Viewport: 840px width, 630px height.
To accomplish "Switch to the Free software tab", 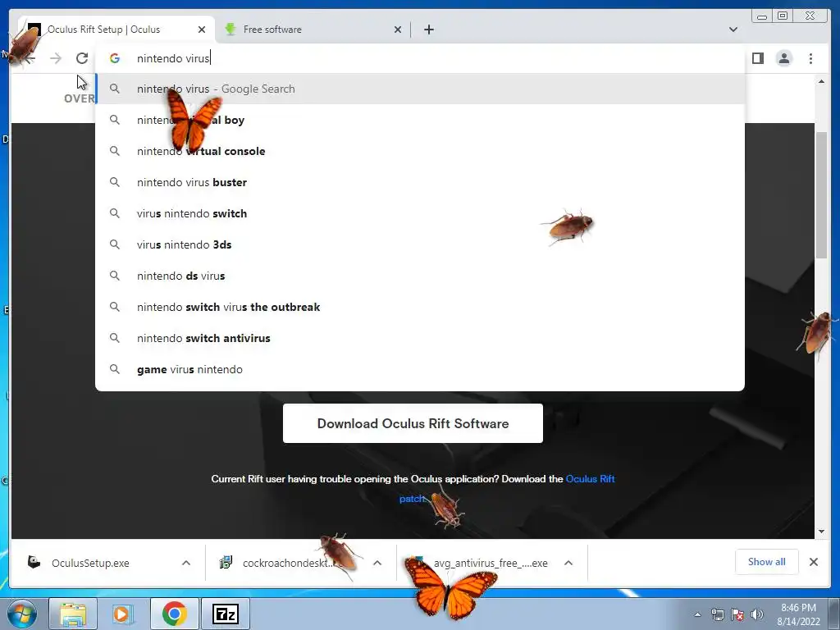I will (313, 30).
